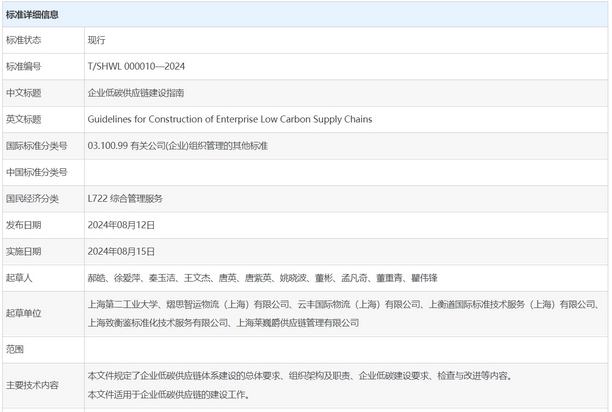This screenshot has width=612, height=412.
Task: Select the 中国标准分类号 label
Action: click(37, 172)
